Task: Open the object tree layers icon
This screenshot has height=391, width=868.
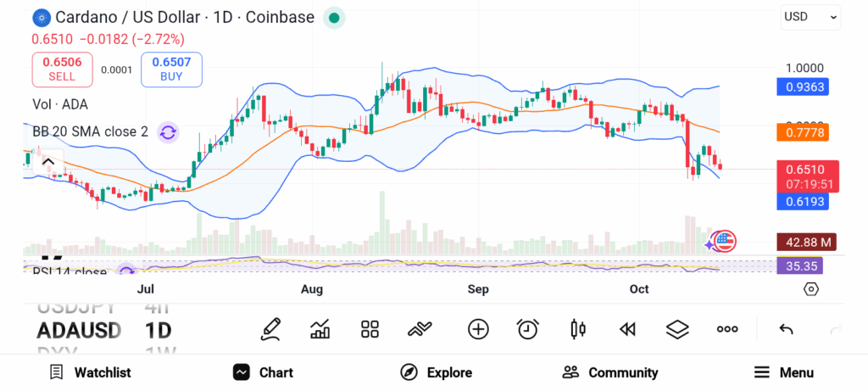Action: (x=676, y=329)
